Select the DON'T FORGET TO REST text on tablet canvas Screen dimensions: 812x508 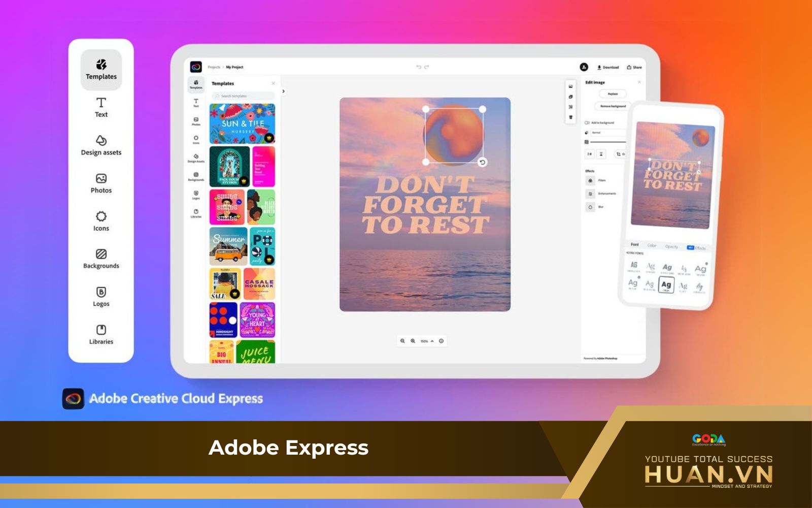pos(425,206)
